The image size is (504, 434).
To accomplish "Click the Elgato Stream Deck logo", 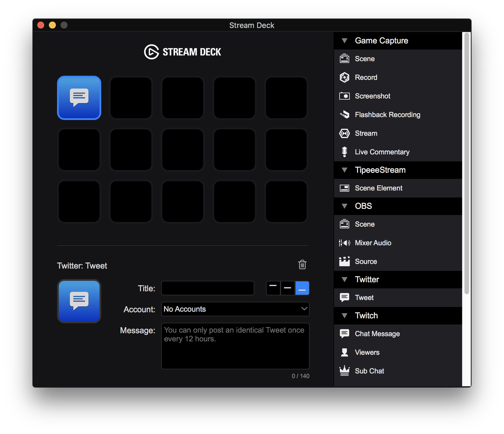I will 182,52.
